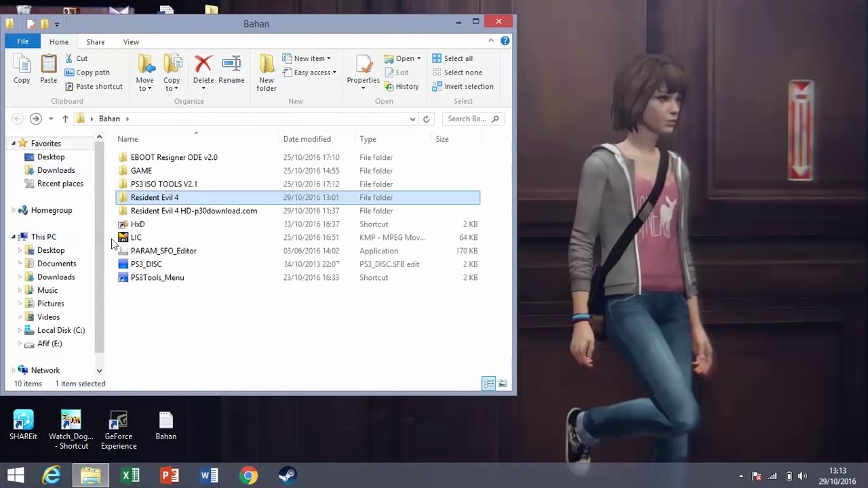Launch Excel from the taskbar
The height and width of the screenshot is (488, 868).
(130, 476)
